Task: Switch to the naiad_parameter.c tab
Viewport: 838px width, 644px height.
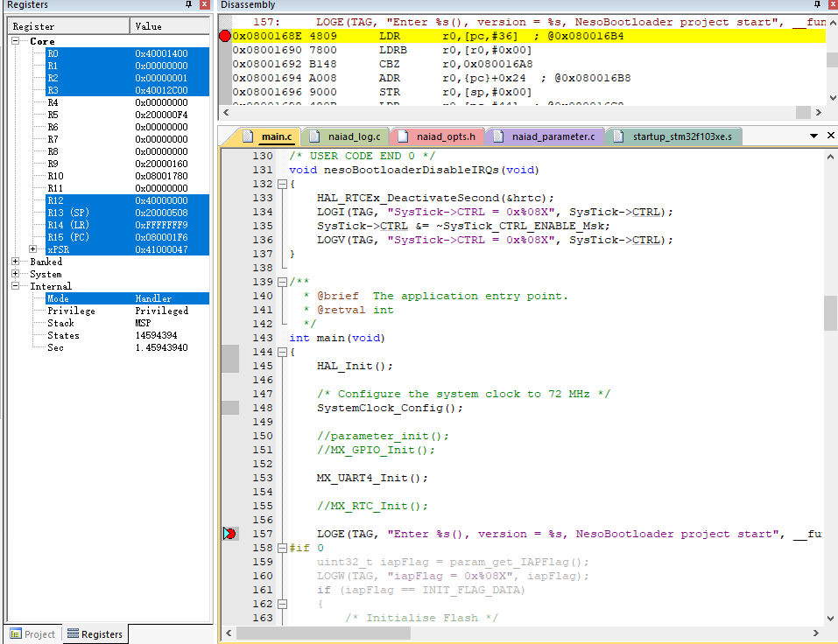Action: 552,136
